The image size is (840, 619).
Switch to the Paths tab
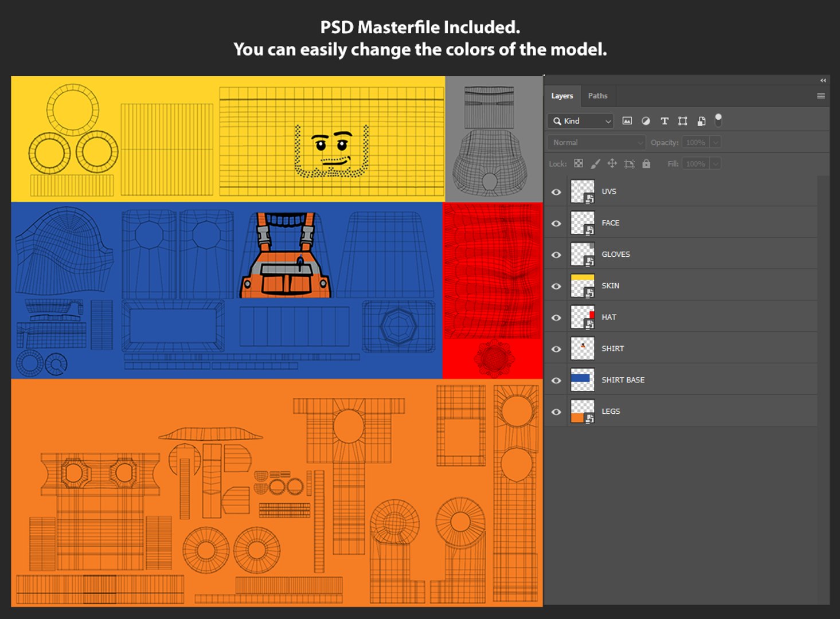point(597,96)
